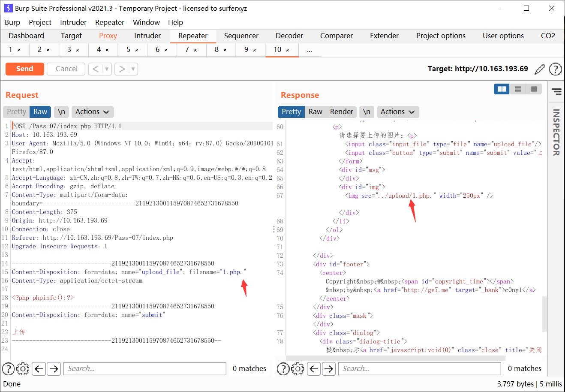Toggle response Render view
This screenshot has width=565, height=392.
(x=342, y=112)
